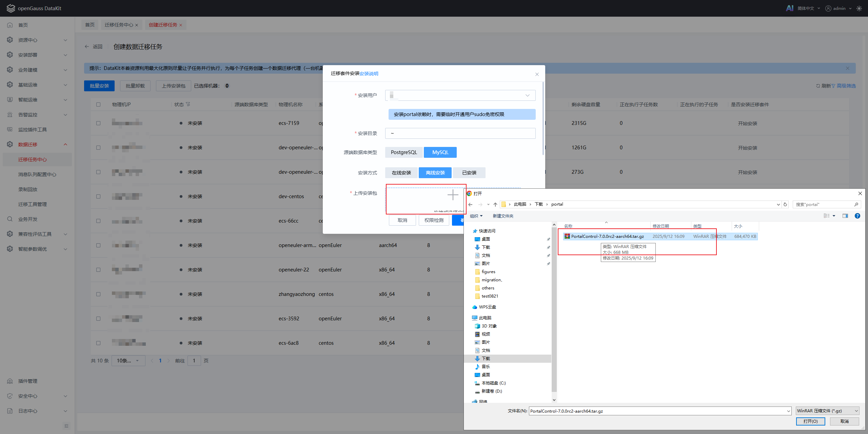The width and height of the screenshot is (868, 434).
Task: Click the plus icon to upload package
Action: [x=453, y=195]
